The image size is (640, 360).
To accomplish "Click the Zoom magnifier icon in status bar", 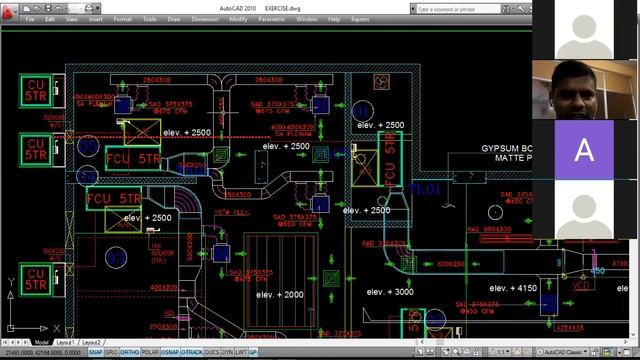I will 456,352.
